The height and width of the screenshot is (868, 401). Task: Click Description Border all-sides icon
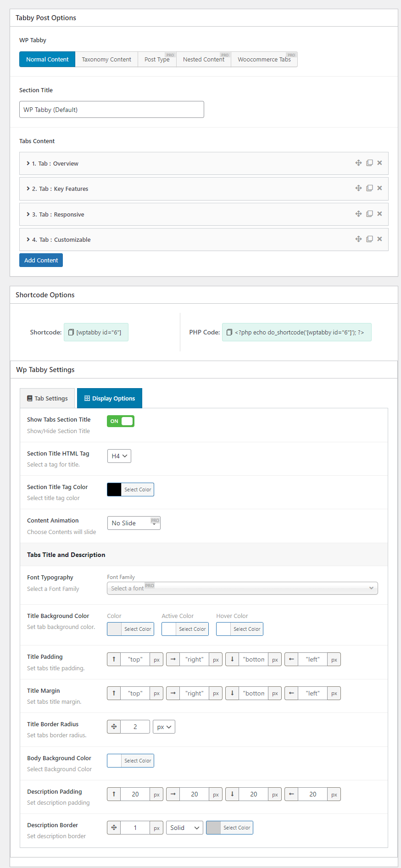114,828
